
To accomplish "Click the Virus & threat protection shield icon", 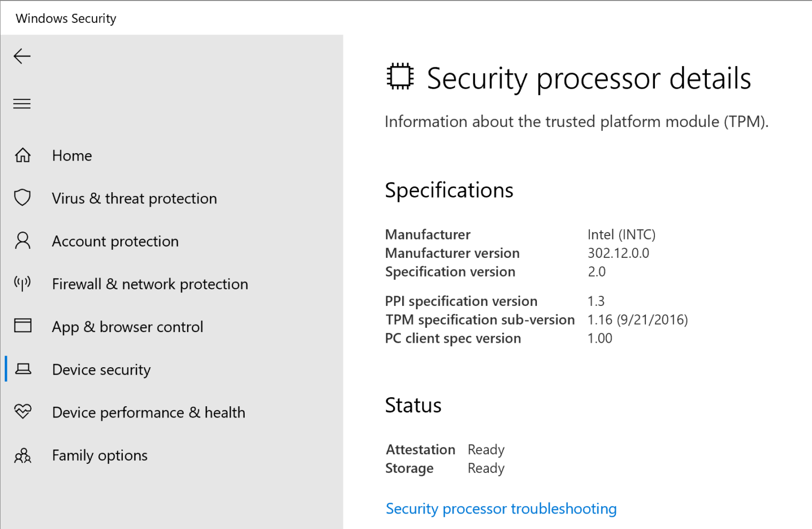I will [x=22, y=198].
